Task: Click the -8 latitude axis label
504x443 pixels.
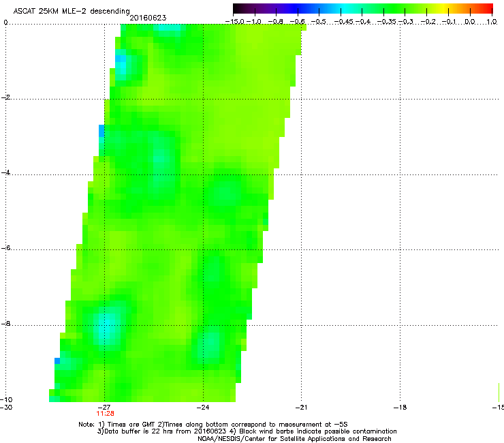Action: click(5, 323)
